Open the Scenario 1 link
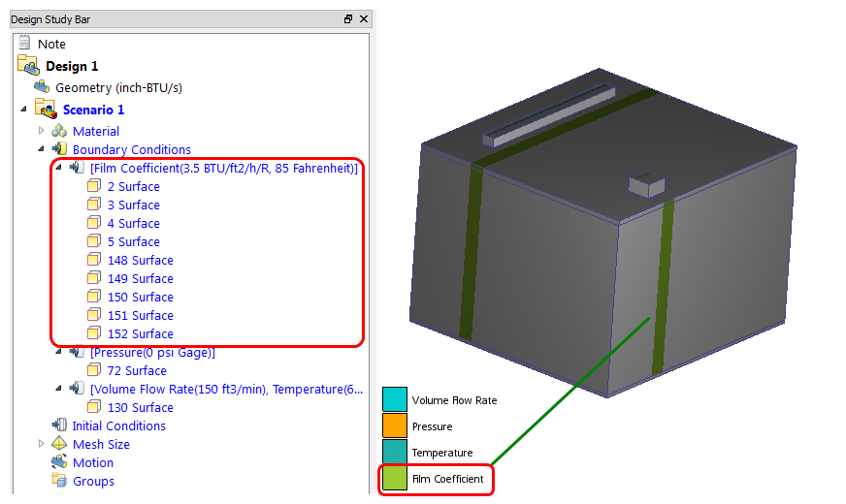Image resolution: width=846 pixels, height=504 pixels. [93, 110]
